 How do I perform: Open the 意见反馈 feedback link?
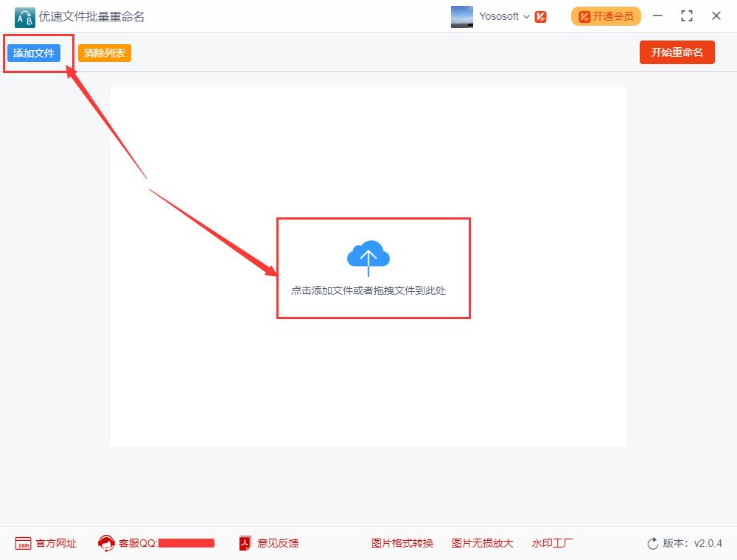pos(278,544)
